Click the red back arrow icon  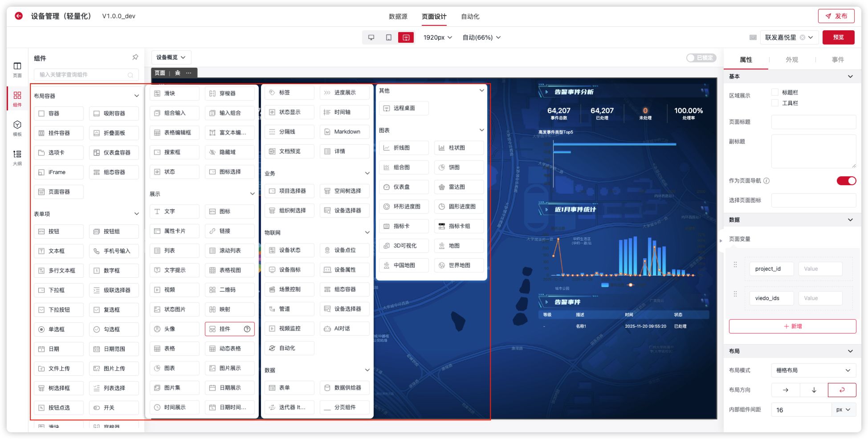click(x=19, y=16)
